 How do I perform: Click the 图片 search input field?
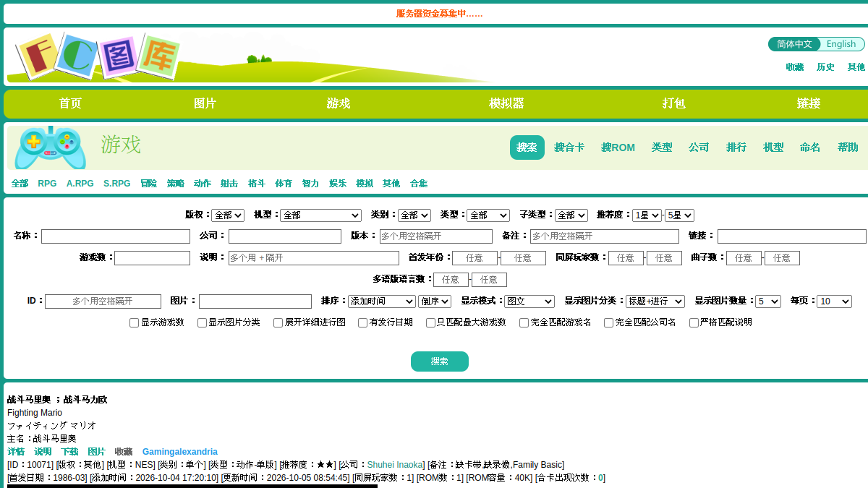click(x=255, y=301)
